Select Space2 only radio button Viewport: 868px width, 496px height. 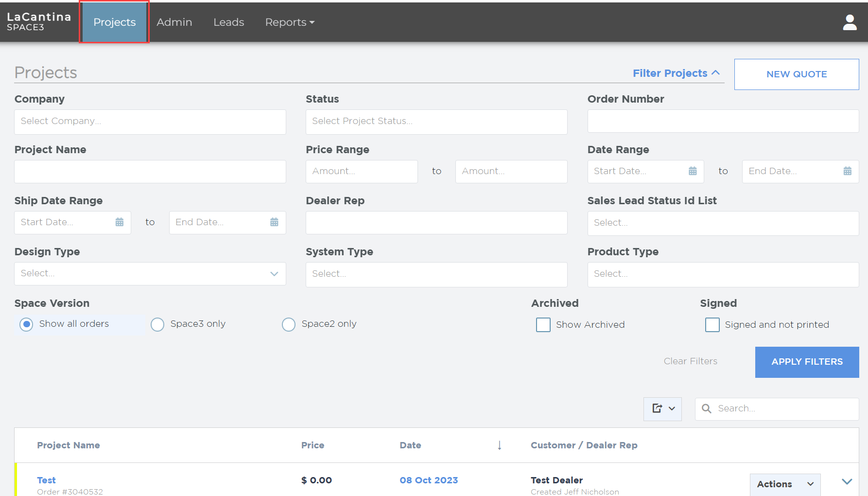[289, 324]
